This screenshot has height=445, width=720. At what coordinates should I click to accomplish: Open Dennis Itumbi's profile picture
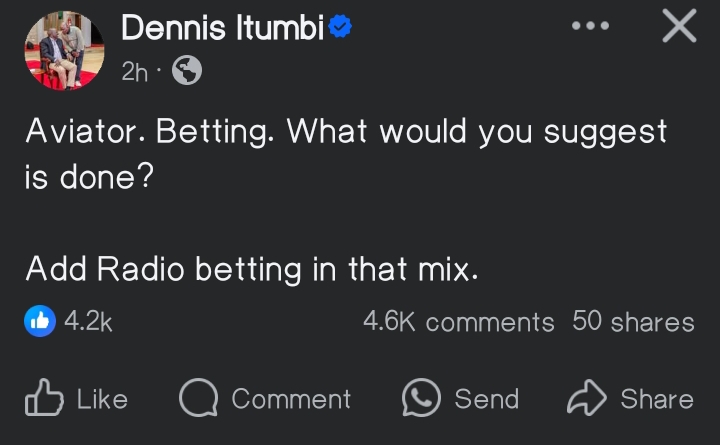pos(64,52)
